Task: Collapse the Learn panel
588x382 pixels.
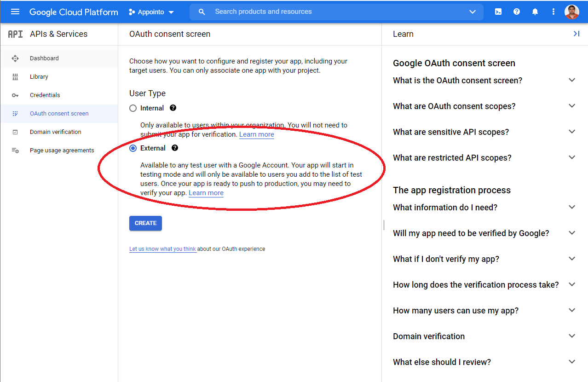Action: coord(576,34)
